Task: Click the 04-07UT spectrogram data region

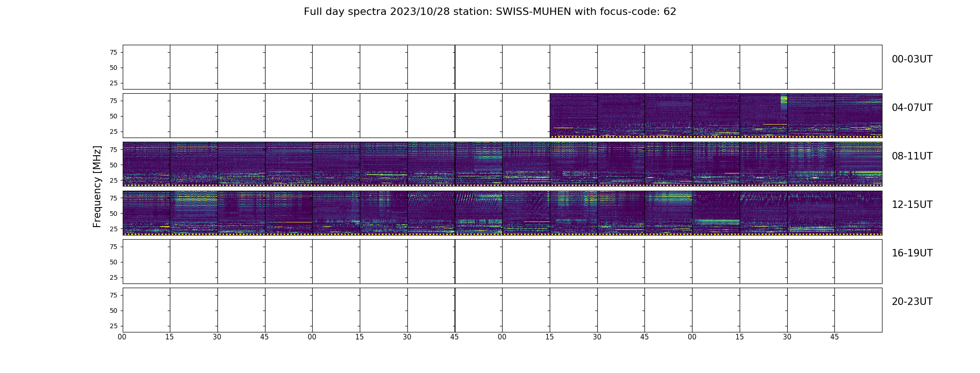Action: [716, 116]
